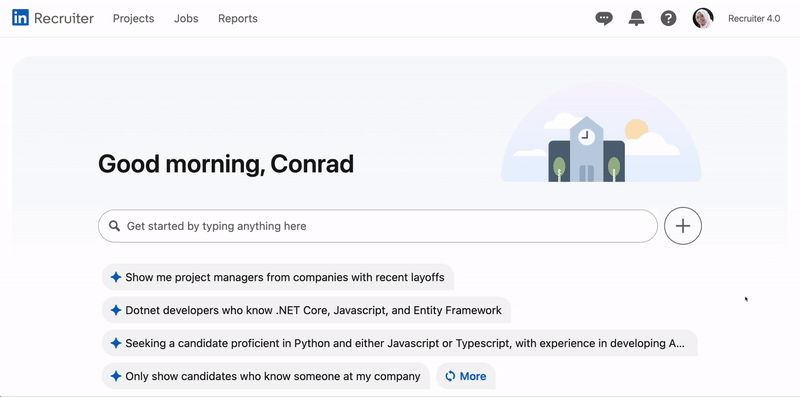The image size is (800, 397).
Task: Click the 'Good morning, Conrad' heading
Action: click(x=226, y=164)
